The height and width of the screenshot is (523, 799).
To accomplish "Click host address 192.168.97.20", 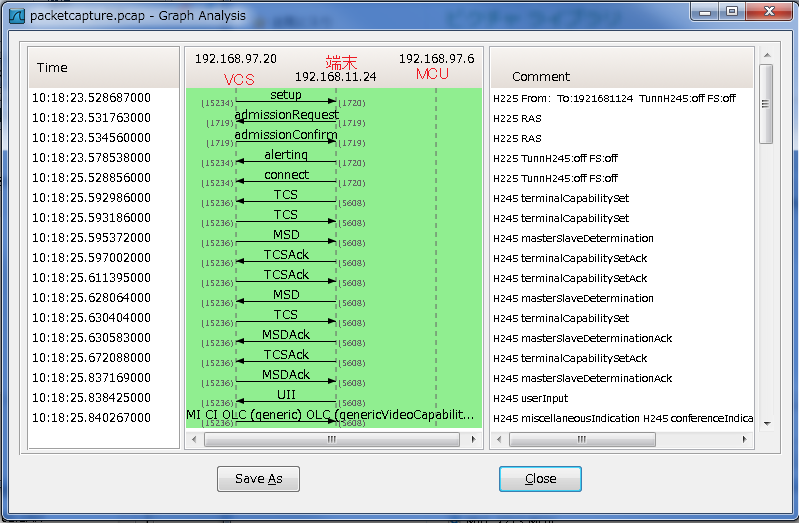I will click(235, 59).
